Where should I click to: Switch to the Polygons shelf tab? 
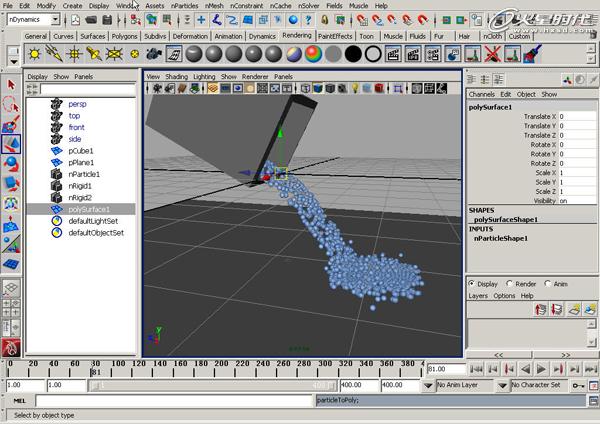tap(124, 36)
